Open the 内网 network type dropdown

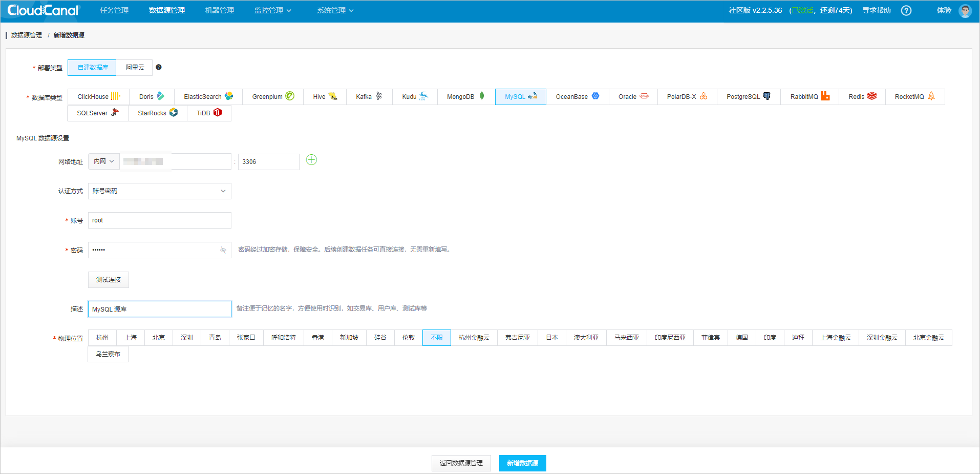[x=103, y=161]
